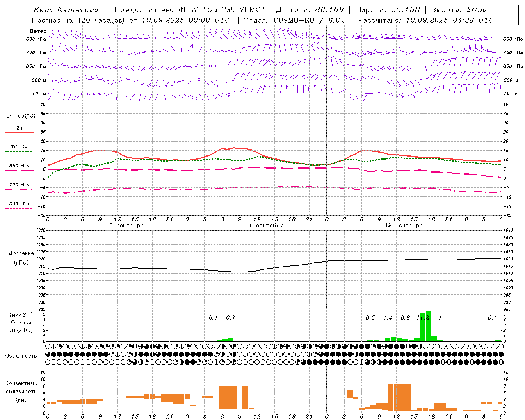This screenshot has height=420, width=525.
Task: Click the 'Осадки' precipitation panel label
Action: (21, 322)
